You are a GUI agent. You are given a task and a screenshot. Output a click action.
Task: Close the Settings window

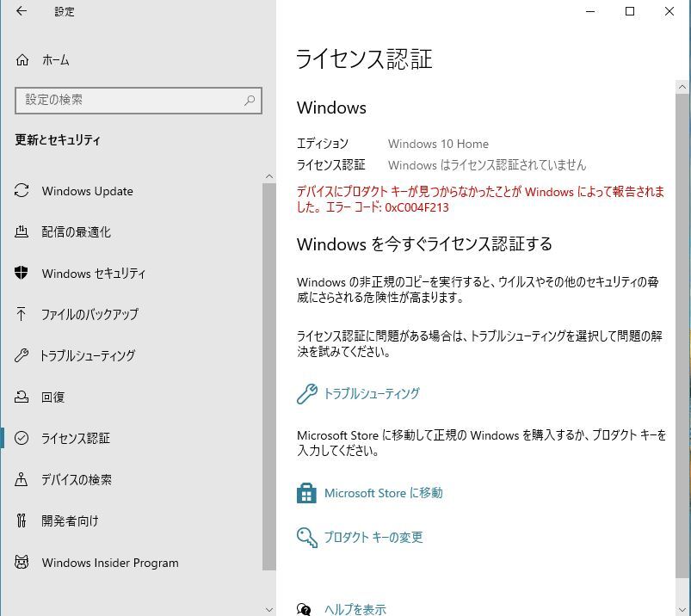click(x=669, y=11)
